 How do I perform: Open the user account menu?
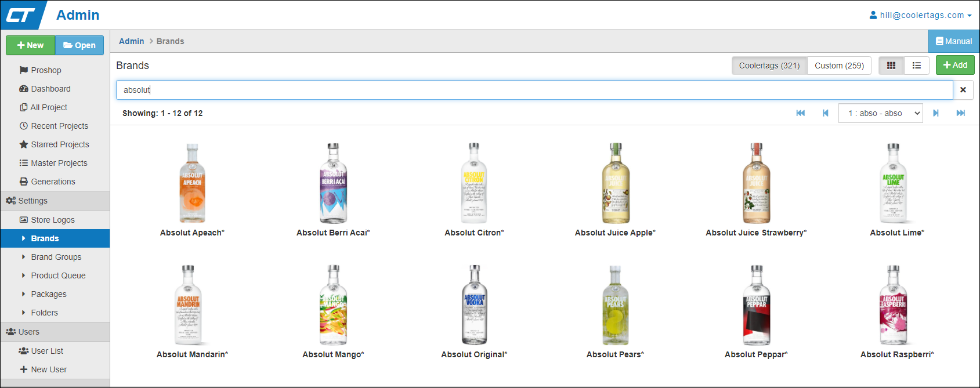click(921, 15)
